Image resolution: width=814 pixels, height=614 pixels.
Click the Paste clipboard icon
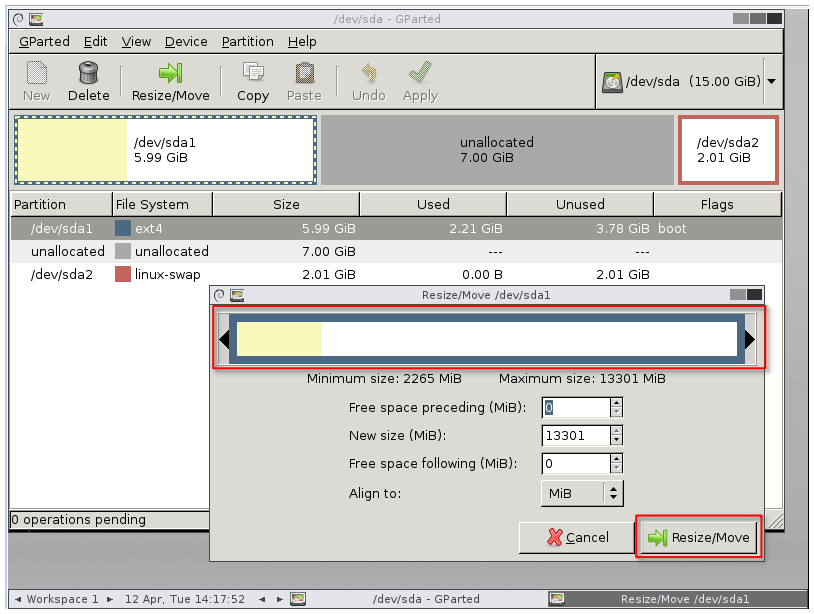(304, 73)
